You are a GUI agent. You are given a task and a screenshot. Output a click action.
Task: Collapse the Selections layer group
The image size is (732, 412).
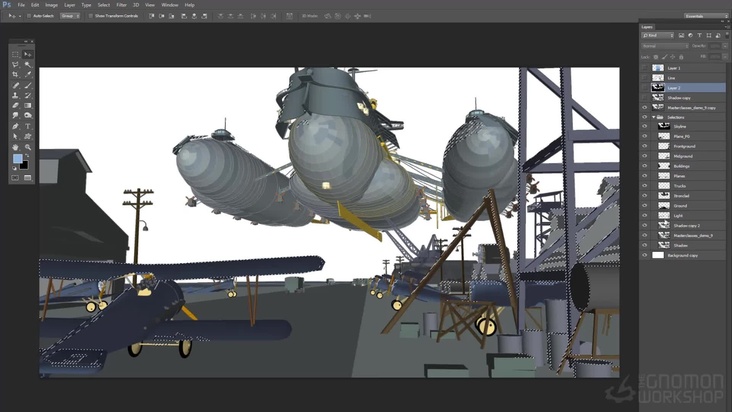pos(654,117)
